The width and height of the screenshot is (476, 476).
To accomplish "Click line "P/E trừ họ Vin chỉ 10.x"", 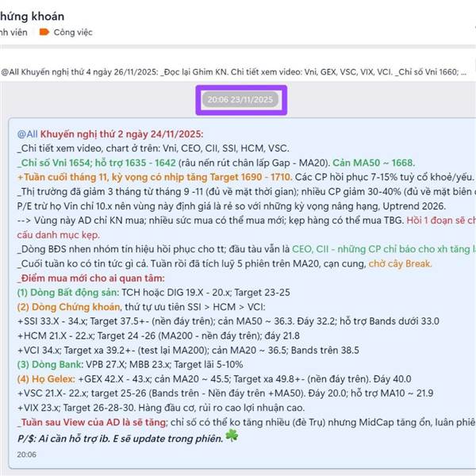I will (232, 206).
